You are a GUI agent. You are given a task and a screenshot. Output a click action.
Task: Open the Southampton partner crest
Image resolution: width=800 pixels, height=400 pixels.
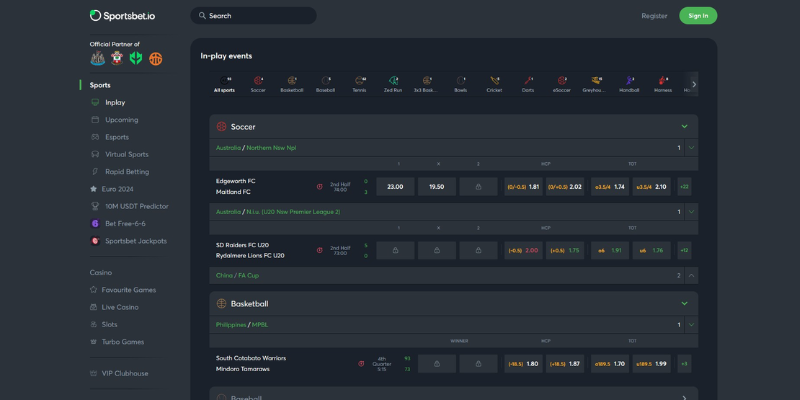tap(117, 59)
